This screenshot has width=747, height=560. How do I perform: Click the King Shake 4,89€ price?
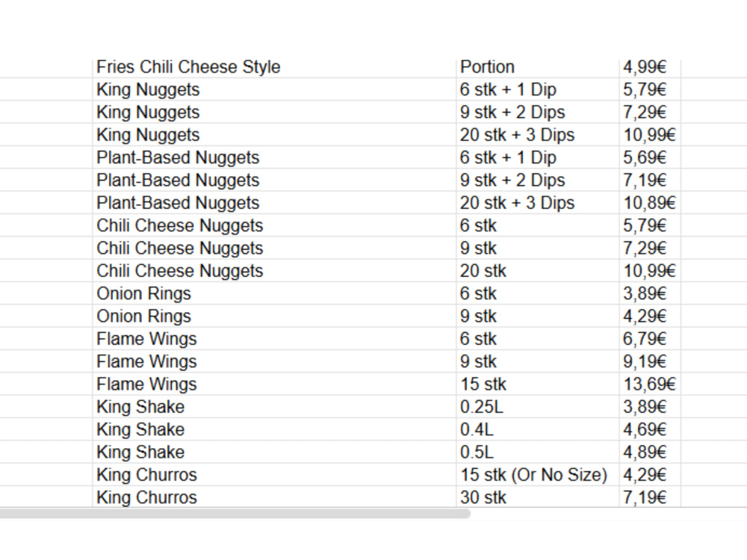[650, 452]
